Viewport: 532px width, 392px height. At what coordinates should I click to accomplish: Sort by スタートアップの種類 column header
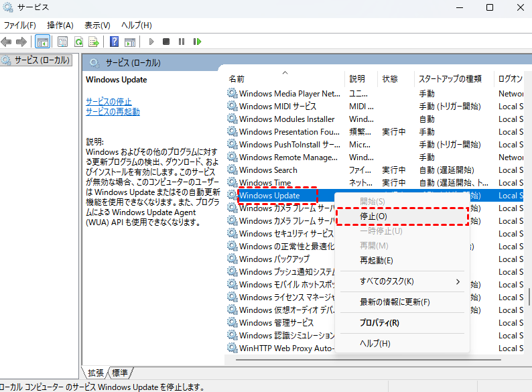[x=454, y=79]
